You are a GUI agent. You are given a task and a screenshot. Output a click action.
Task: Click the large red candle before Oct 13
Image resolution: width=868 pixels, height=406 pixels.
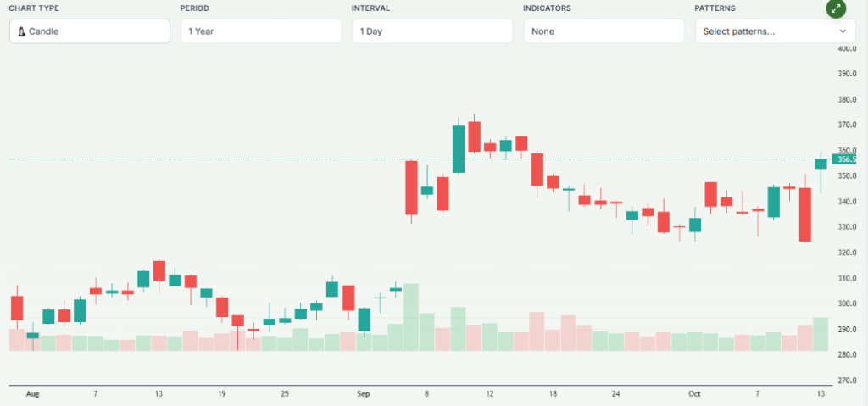pyautogui.click(x=805, y=214)
